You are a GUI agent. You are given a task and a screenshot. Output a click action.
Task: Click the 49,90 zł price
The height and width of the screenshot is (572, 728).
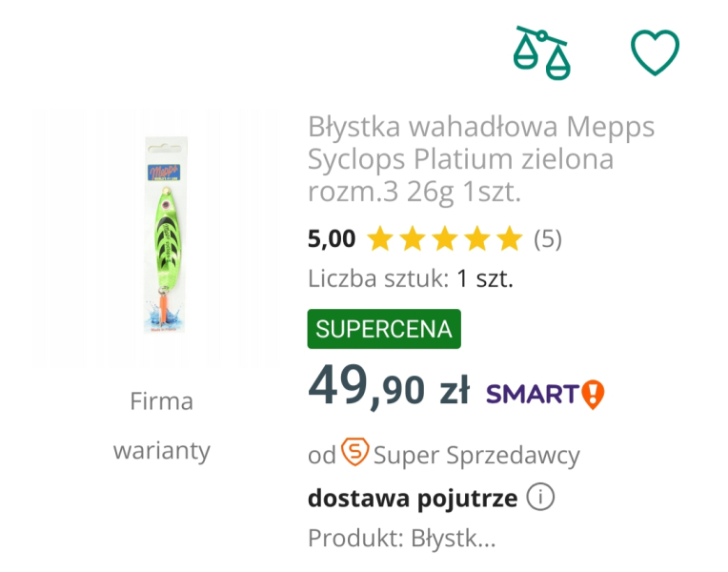tap(389, 389)
